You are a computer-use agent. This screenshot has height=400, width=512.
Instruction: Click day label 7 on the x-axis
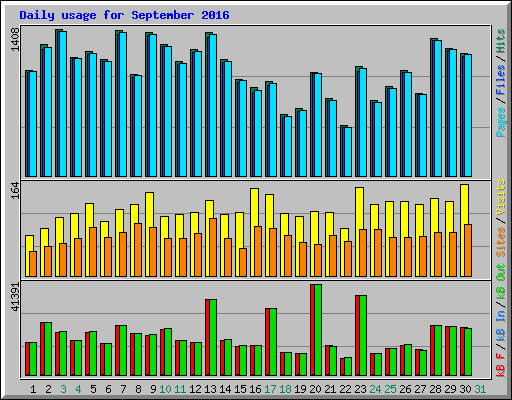tap(123, 389)
